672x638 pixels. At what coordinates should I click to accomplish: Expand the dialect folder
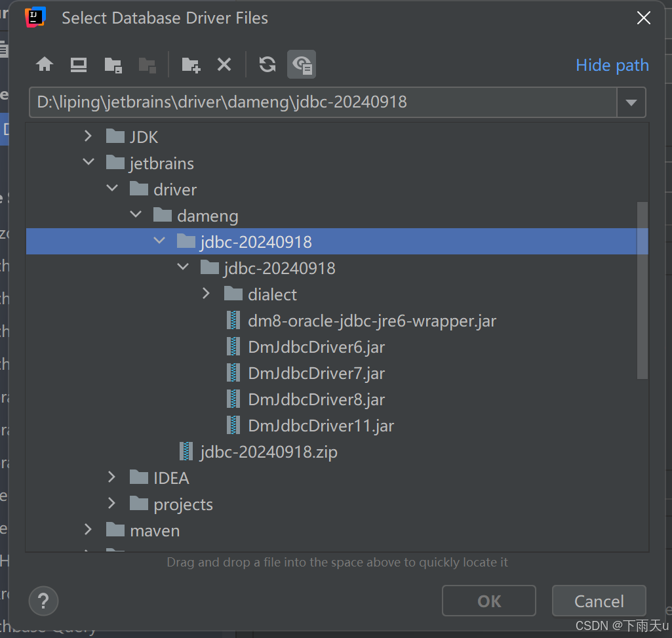(206, 294)
